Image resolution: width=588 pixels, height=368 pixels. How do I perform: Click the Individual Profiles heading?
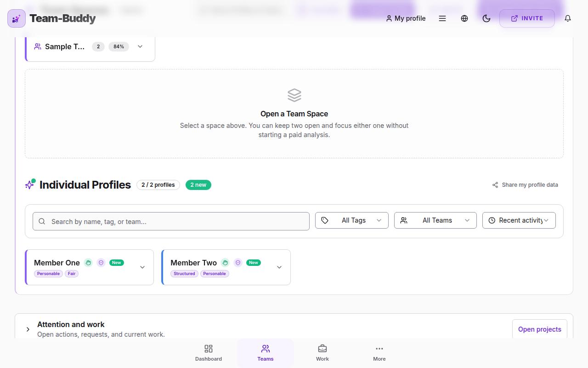coord(85,184)
